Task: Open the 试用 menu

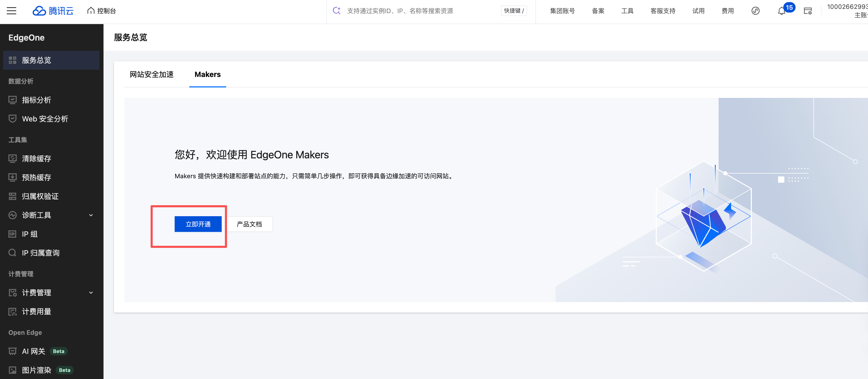Action: (698, 11)
